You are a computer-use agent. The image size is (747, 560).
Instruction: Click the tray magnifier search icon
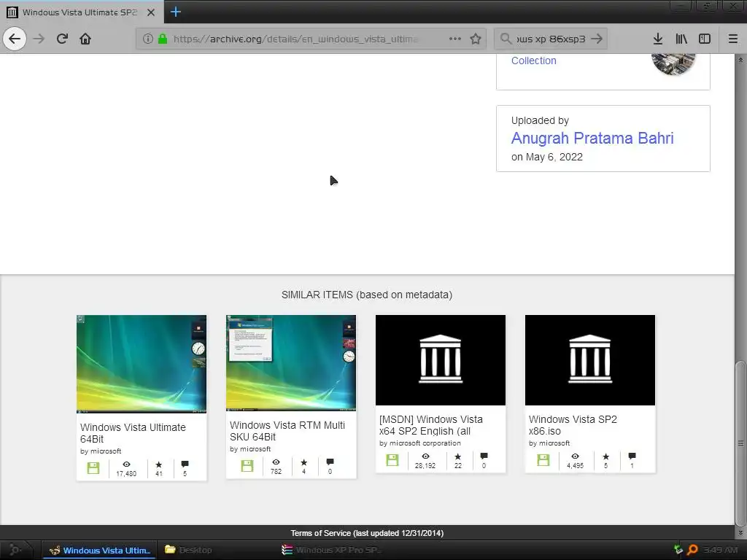coord(692,550)
